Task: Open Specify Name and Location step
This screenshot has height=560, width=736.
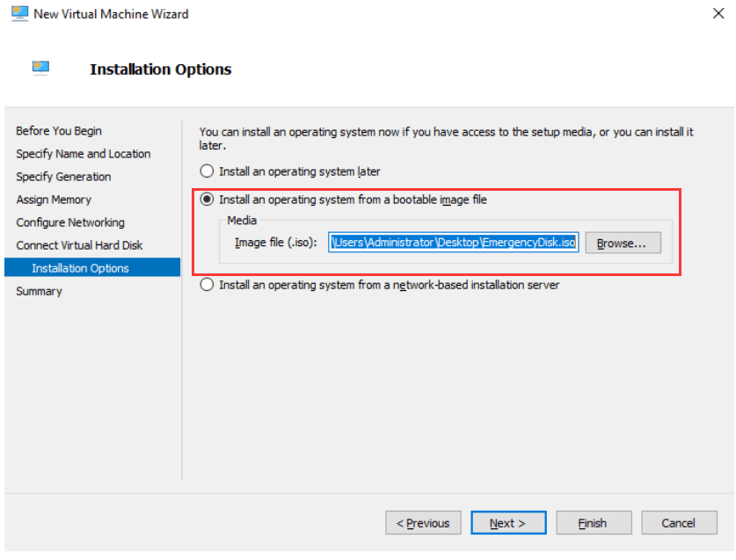Action: coord(84,154)
